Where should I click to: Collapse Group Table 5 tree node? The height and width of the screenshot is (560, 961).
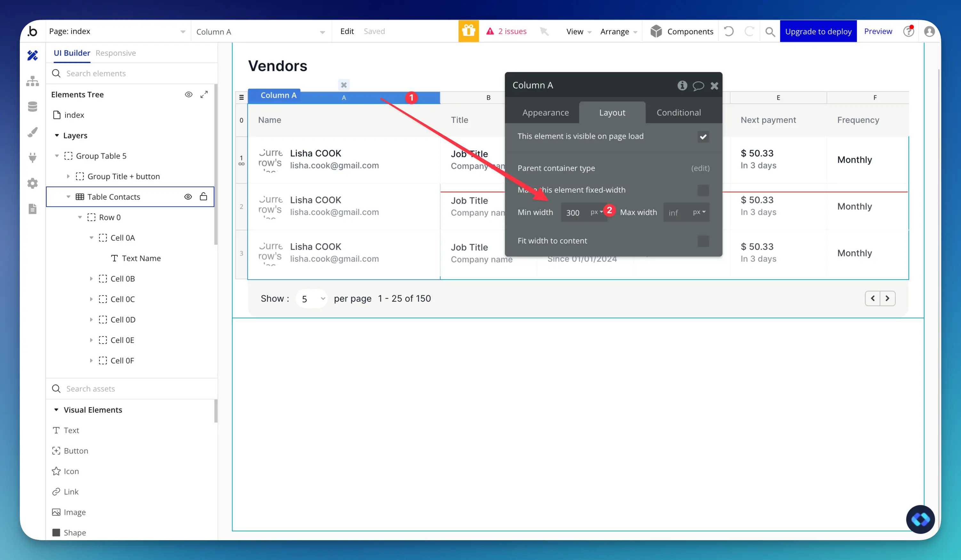click(x=57, y=156)
